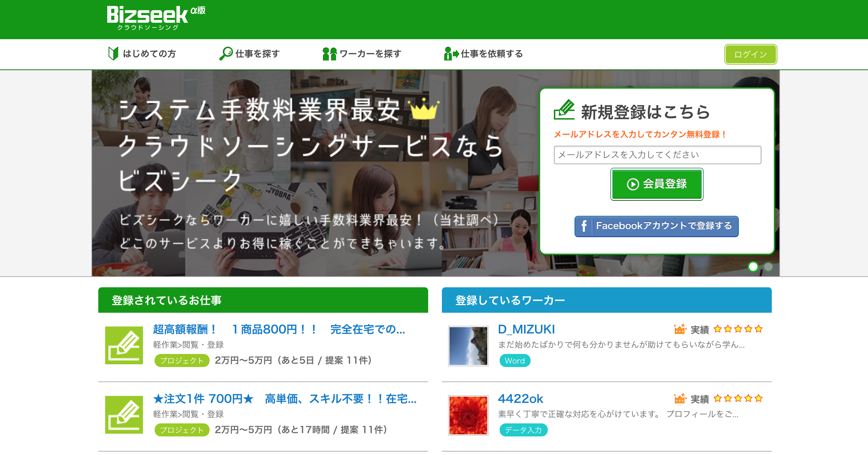Image resolution: width=868 pixels, height=455 pixels.
Task: Click the 会員登録 button
Action: [x=657, y=184]
